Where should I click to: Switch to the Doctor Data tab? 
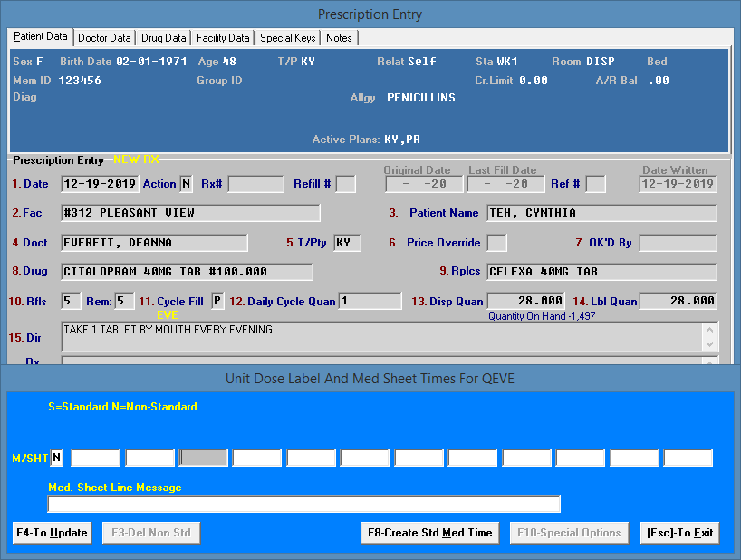104,38
